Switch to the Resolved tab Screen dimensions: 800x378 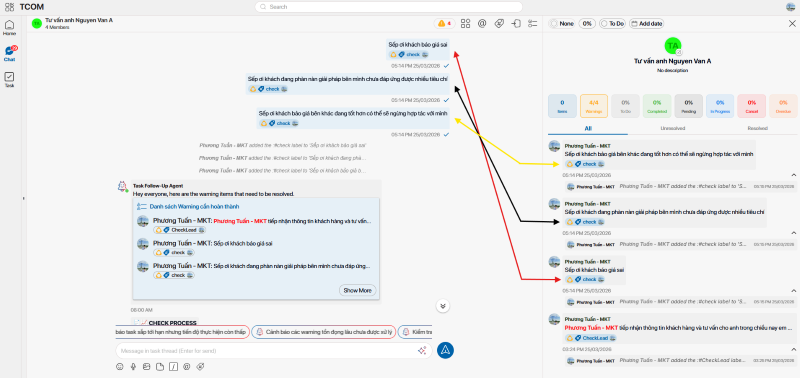point(757,129)
